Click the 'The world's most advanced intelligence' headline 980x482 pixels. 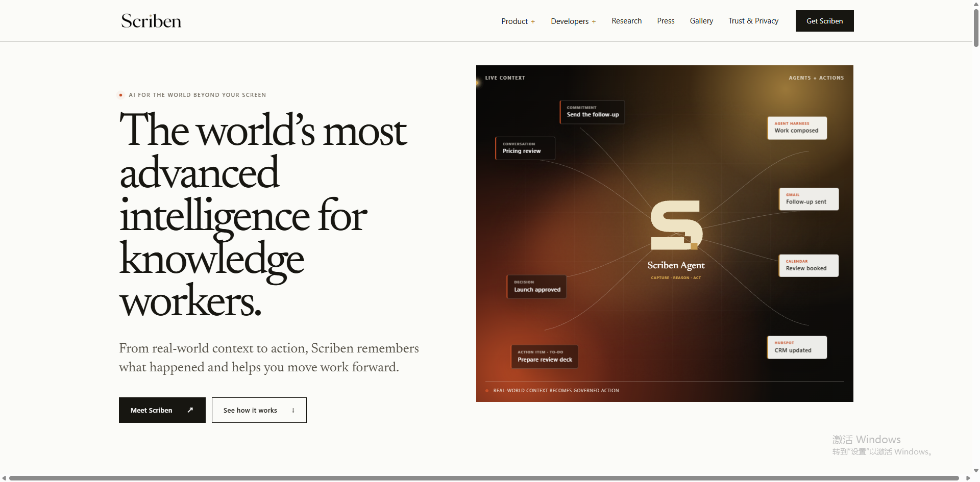[263, 215]
